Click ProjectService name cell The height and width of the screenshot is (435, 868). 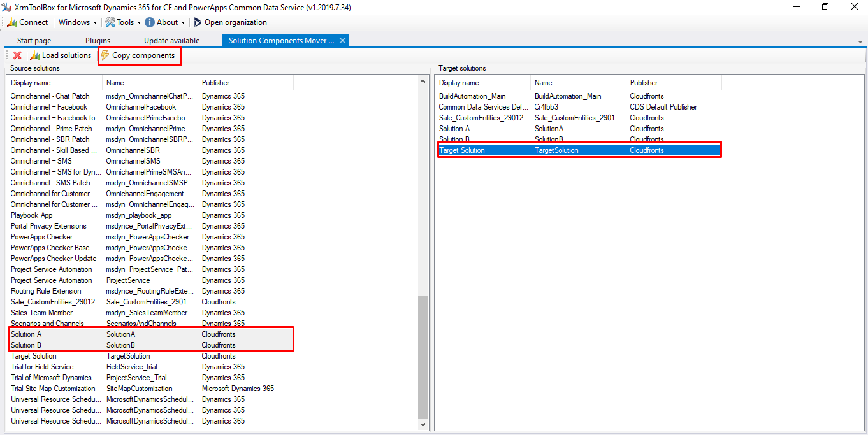(x=128, y=280)
